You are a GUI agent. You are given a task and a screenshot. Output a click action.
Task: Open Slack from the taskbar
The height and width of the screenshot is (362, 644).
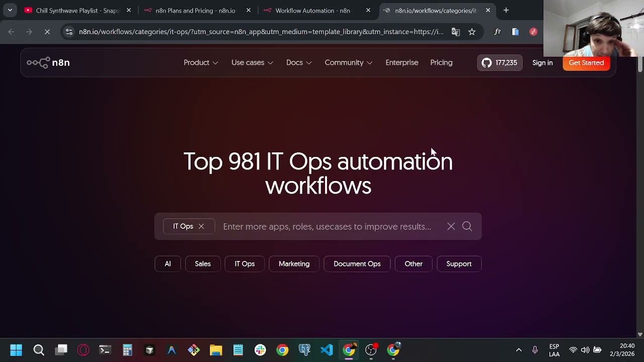point(260,350)
